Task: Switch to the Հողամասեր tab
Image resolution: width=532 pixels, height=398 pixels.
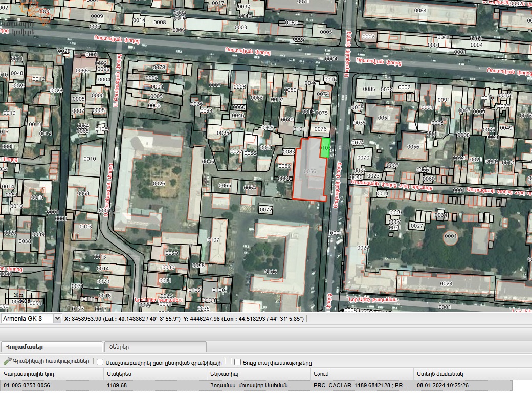Action: pyautogui.click(x=52, y=347)
